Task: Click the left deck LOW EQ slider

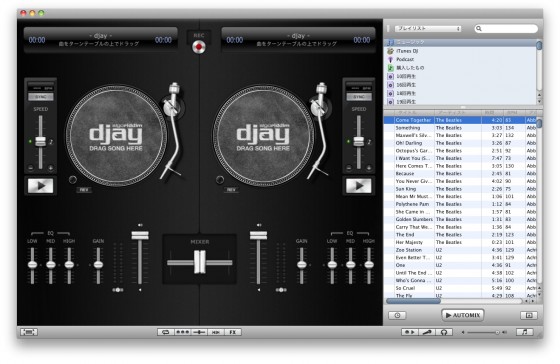Action: tap(32, 265)
